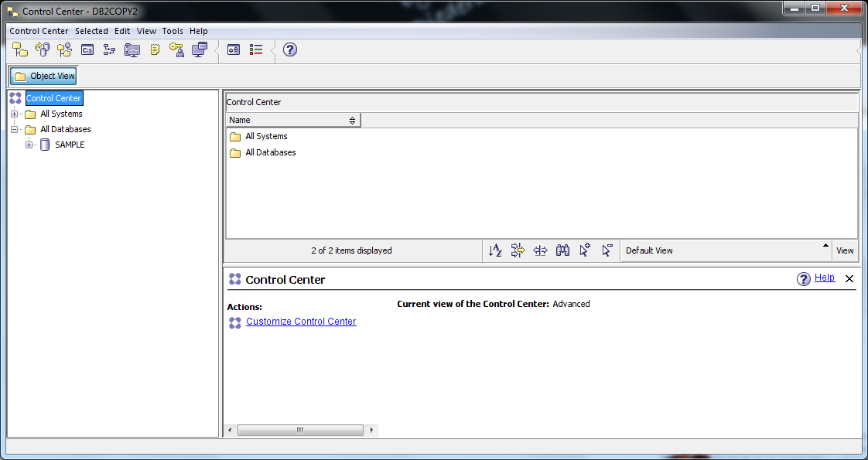This screenshot has width=868, height=460.
Task: Open the Tools menu
Action: (x=173, y=31)
